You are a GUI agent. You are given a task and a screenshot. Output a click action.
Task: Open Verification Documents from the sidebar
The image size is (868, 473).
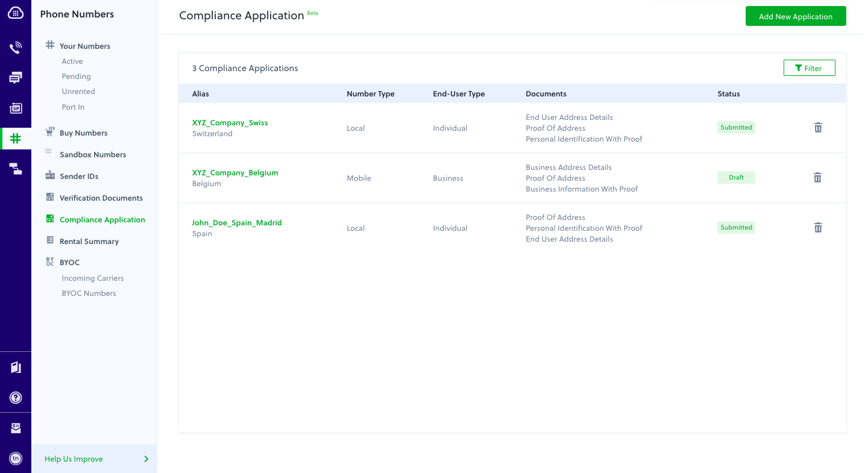(101, 198)
